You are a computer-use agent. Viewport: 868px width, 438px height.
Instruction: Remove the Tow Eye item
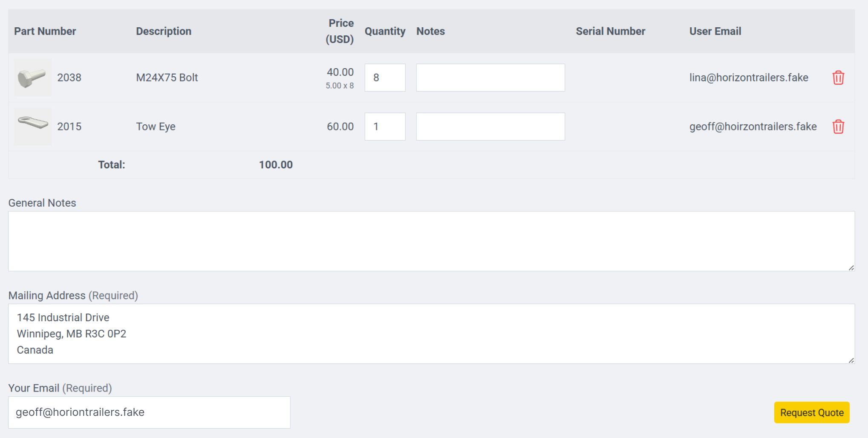click(x=838, y=127)
